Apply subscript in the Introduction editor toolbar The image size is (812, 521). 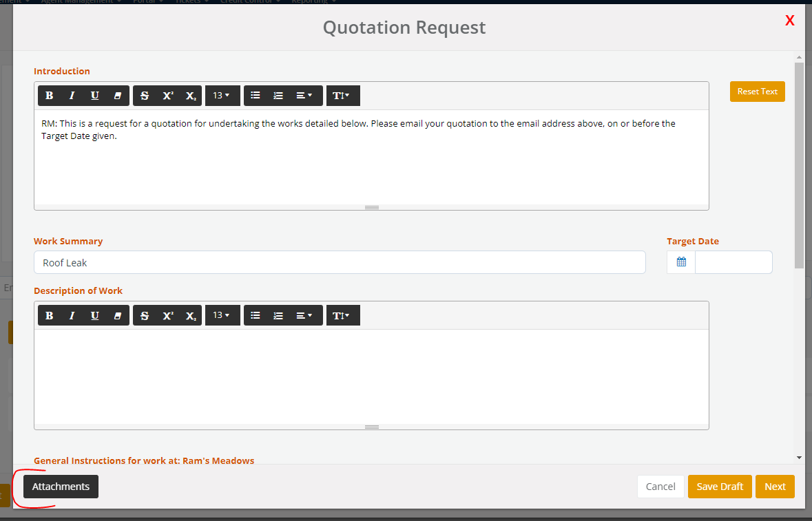[191, 96]
